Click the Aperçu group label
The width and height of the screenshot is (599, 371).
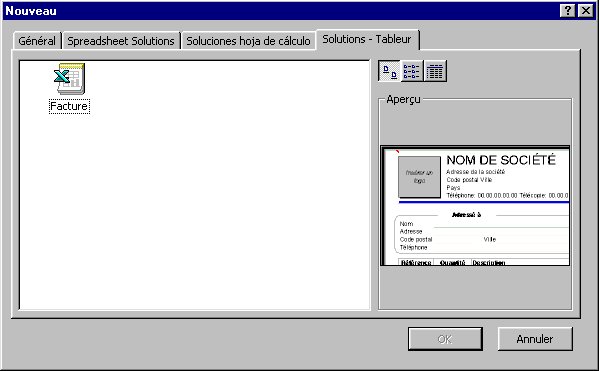(x=403, y=99)
